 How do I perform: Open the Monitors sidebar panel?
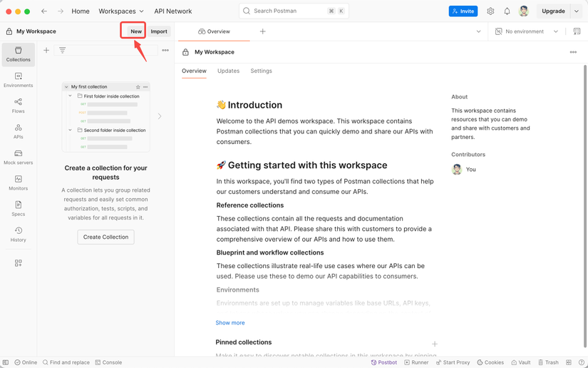pyautogui.click(x=18, y=183)
